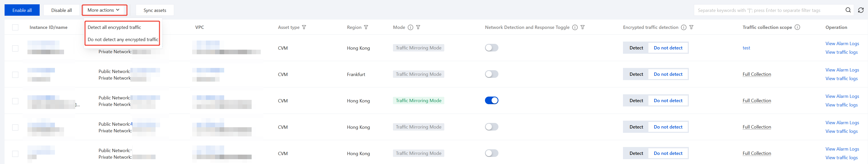
Task: Open View Alarm Logs for first row
Action: [842, 43]
